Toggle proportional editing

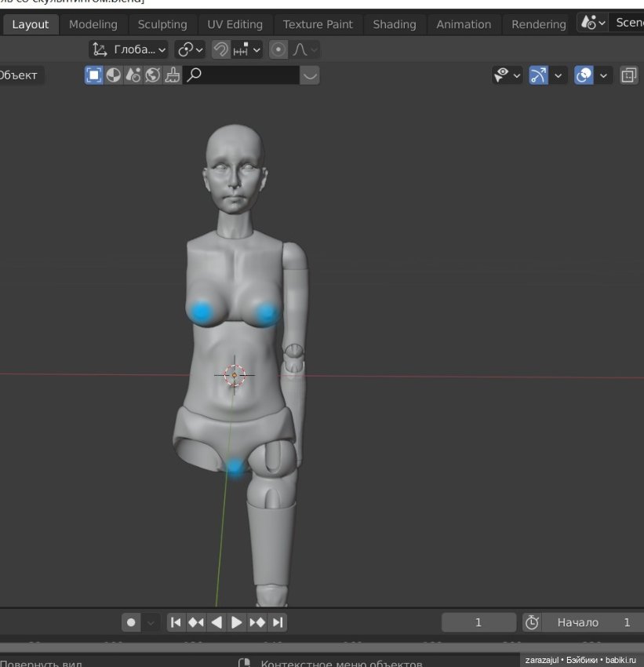pos(278,49)
